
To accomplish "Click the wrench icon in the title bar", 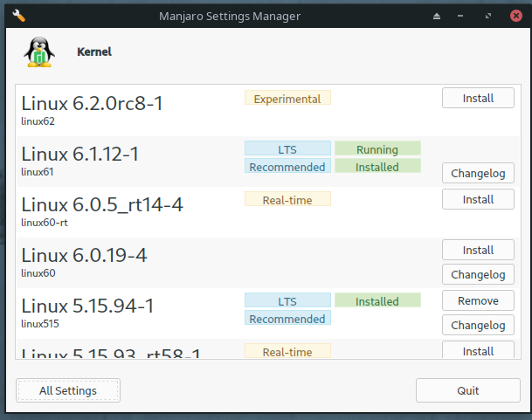I will tap(19, 16).
